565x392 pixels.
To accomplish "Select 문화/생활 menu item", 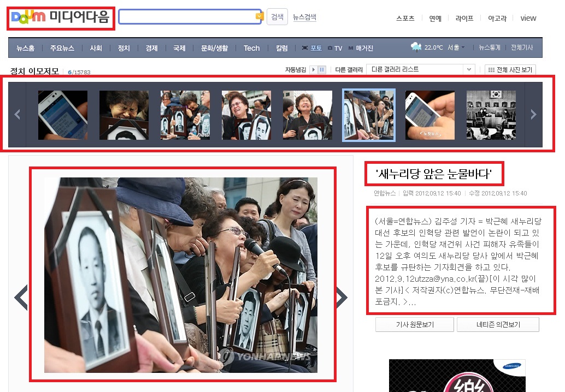I will click(214, 48).
